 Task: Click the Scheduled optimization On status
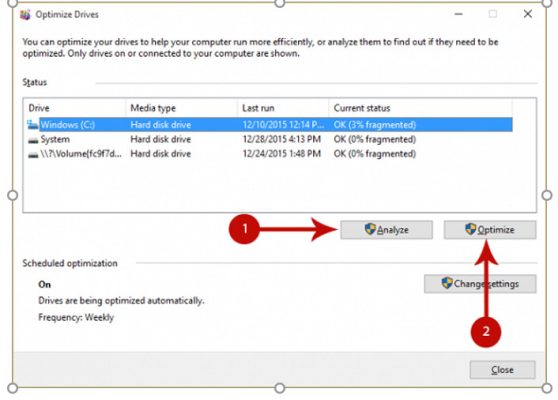pyautogui.click(x=44, y=284)
